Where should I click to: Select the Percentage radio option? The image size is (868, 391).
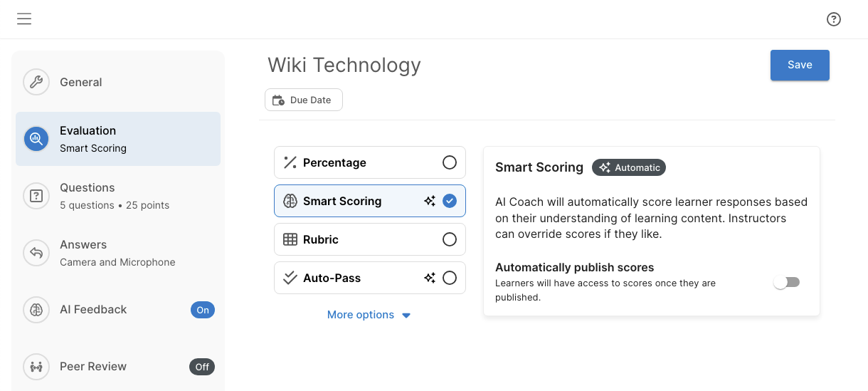(x=450, y=162)
